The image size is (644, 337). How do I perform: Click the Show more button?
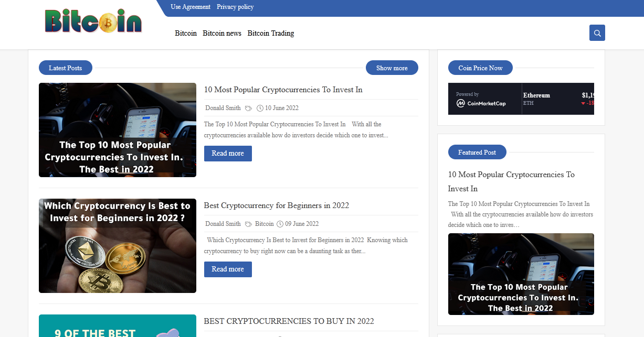point(392,68)
